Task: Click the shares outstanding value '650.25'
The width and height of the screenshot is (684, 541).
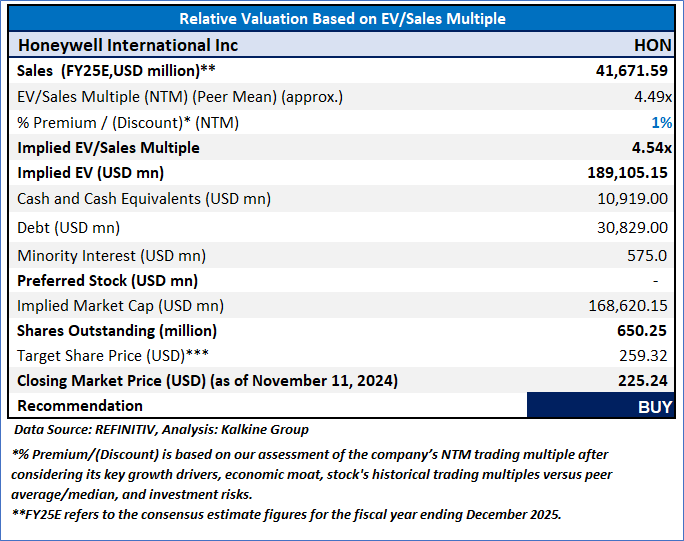Action: (x=642, y=331)
